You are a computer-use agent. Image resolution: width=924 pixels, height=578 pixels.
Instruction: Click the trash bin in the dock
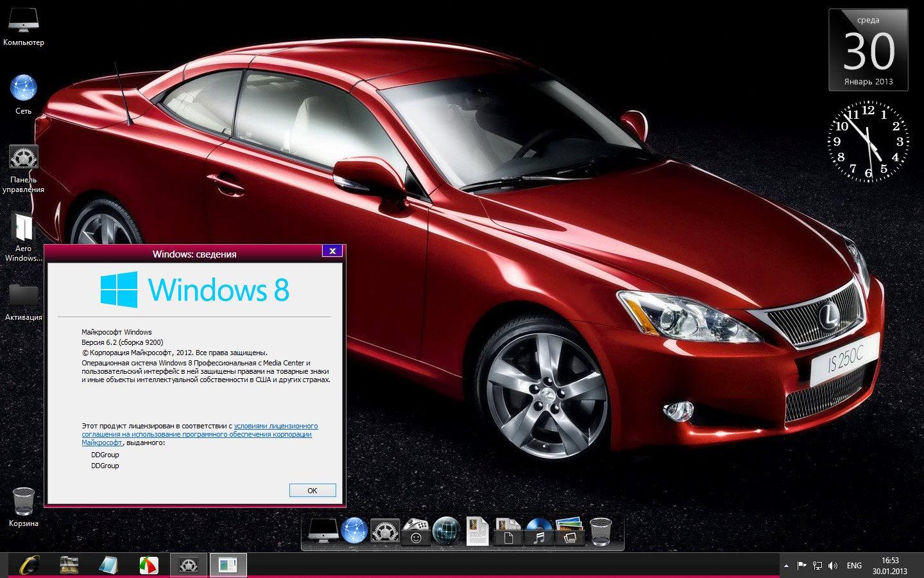tap(600, 532)
